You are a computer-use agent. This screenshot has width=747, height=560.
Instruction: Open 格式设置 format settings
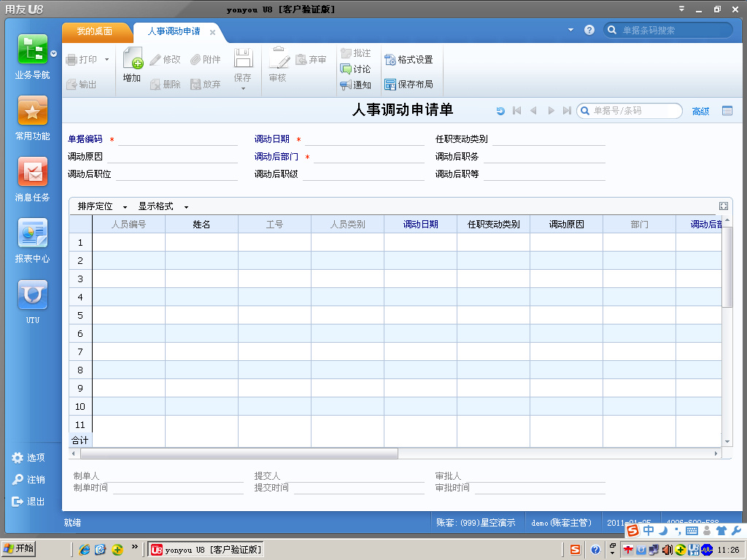point(409,60)
